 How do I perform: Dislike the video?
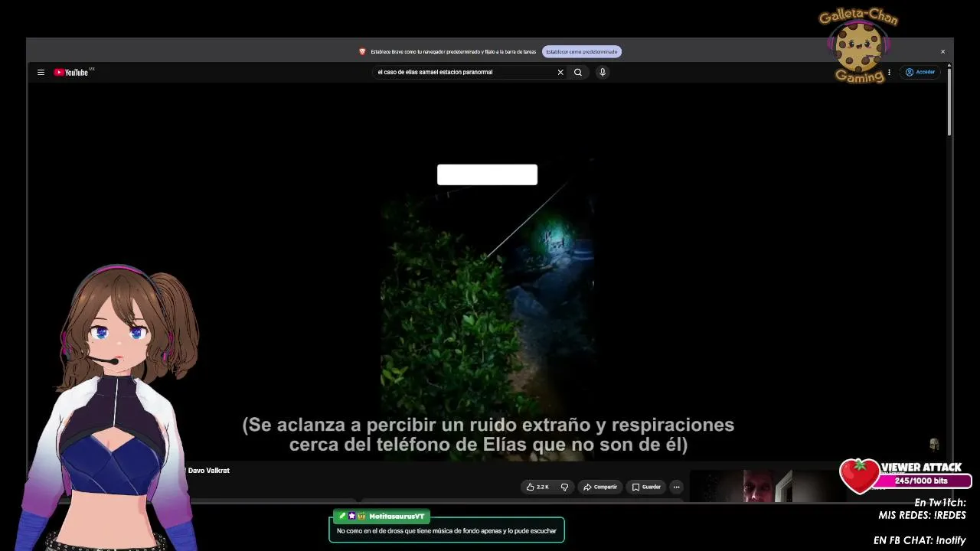pos(565,487)
